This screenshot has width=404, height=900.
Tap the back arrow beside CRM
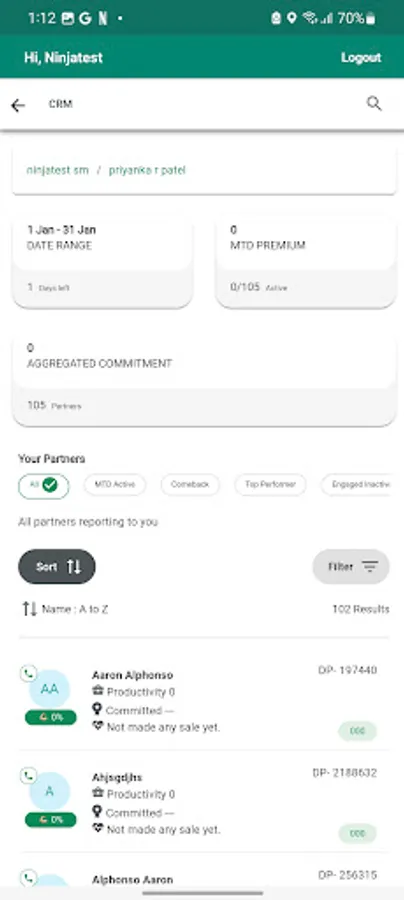[18, 105]
